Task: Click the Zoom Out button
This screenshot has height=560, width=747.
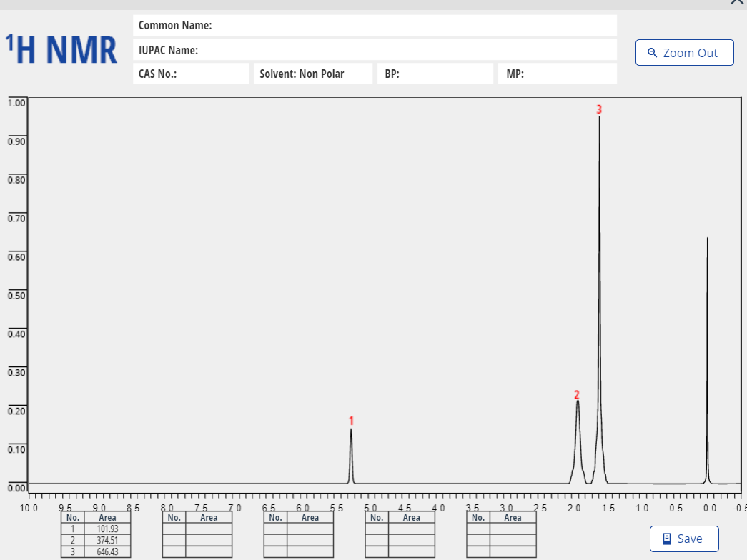Action: click(x=684, y=52)
